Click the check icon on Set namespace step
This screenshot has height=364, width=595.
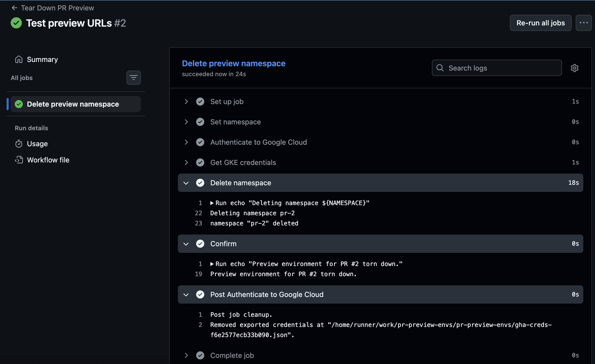[200, 122]
